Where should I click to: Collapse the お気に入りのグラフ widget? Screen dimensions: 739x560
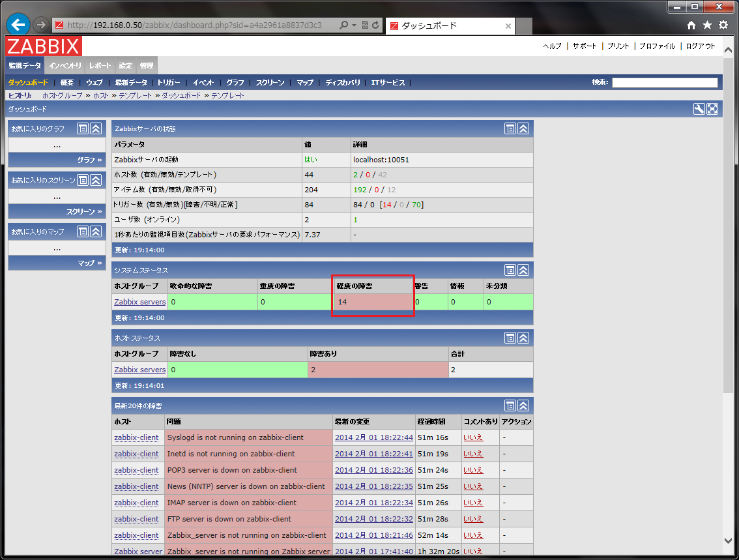(x=96, y=128)
